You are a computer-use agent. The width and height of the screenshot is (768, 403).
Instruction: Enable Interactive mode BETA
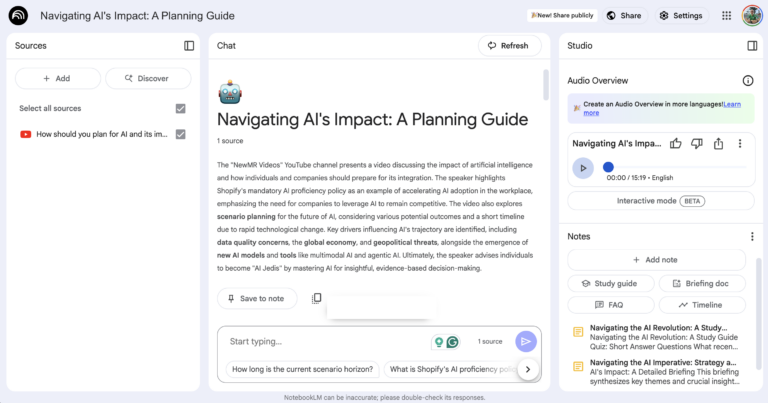click(661, 201)
